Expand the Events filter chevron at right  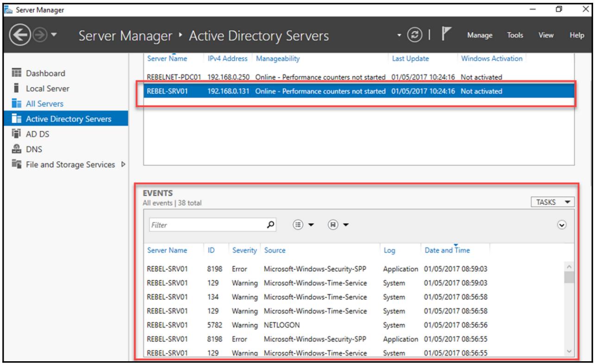[x=562, y=225]
